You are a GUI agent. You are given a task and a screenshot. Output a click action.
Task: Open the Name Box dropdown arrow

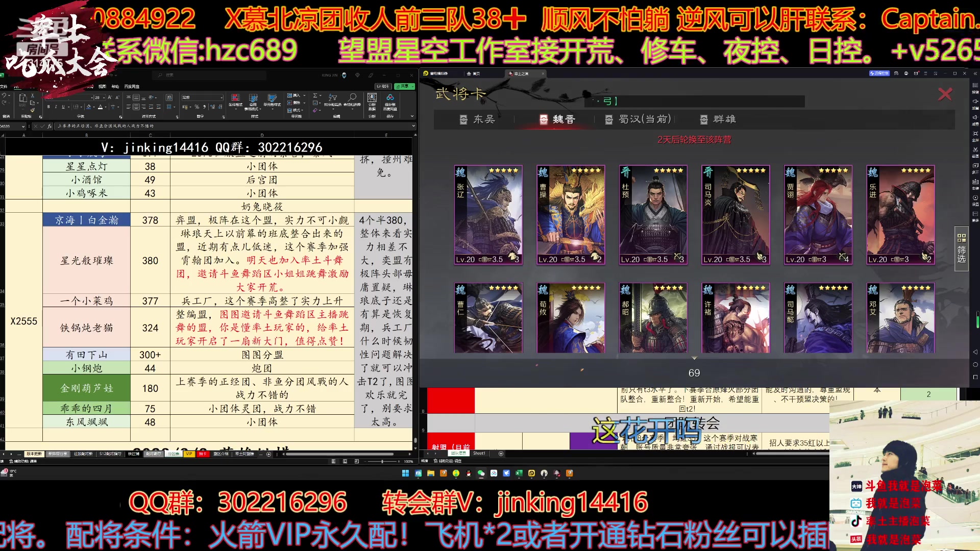[23, 126]
